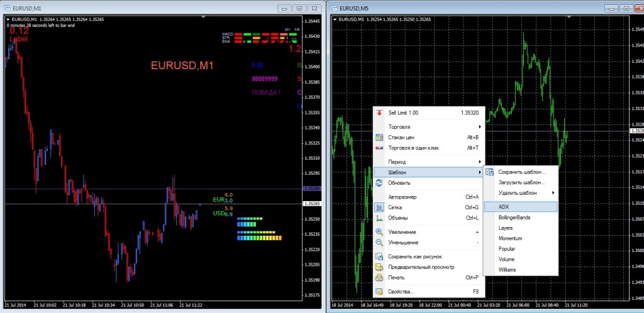Click the Уменьшение zoom-out magnifier icon
The image size is (644, 313).
pyautogui.click(x=379, y=243)
